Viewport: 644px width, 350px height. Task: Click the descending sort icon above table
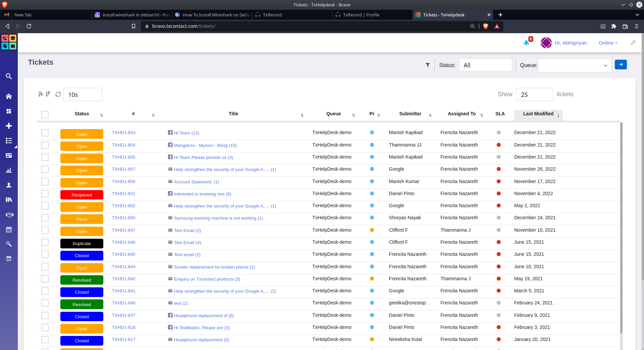[48, 94]
